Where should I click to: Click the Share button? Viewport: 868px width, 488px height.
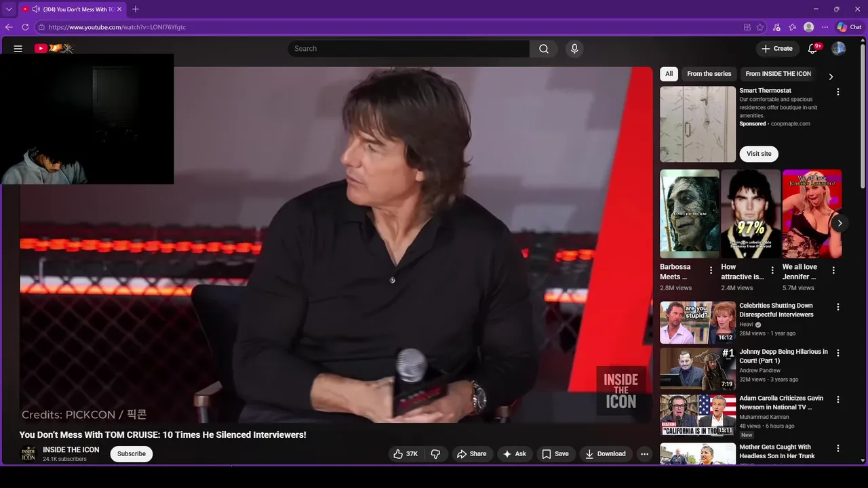pos(471,454)
